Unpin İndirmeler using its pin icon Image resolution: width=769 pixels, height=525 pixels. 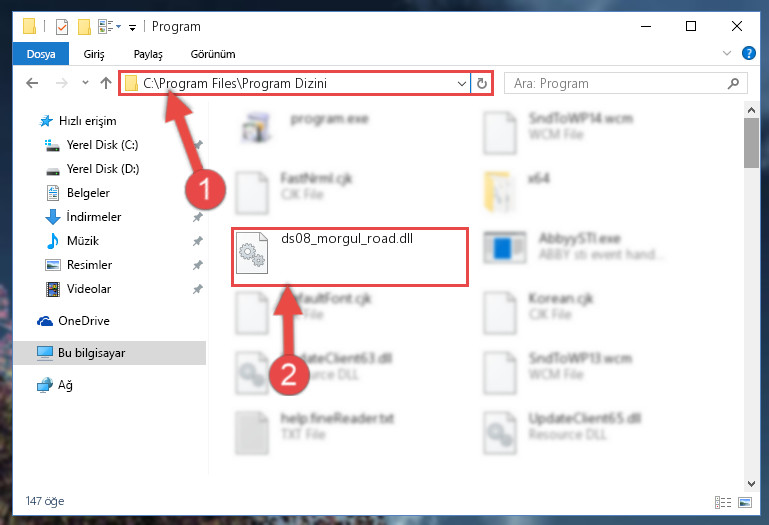198,217
